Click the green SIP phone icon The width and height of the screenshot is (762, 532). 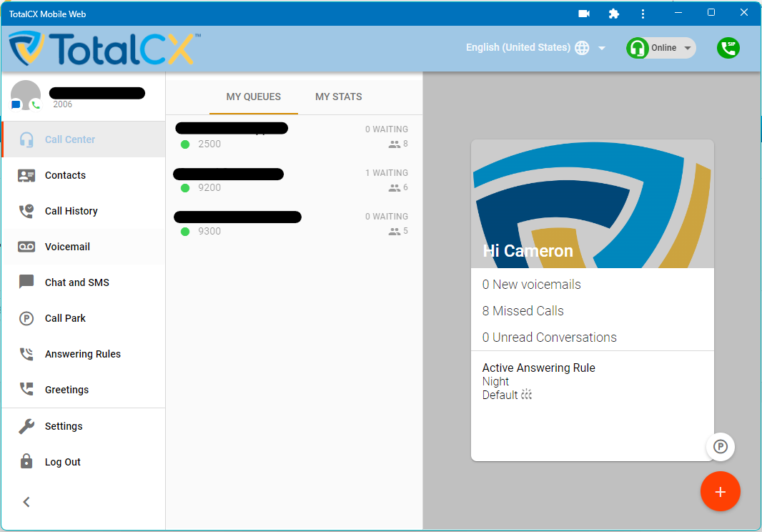pyautogui.click(x=728, y=48)
